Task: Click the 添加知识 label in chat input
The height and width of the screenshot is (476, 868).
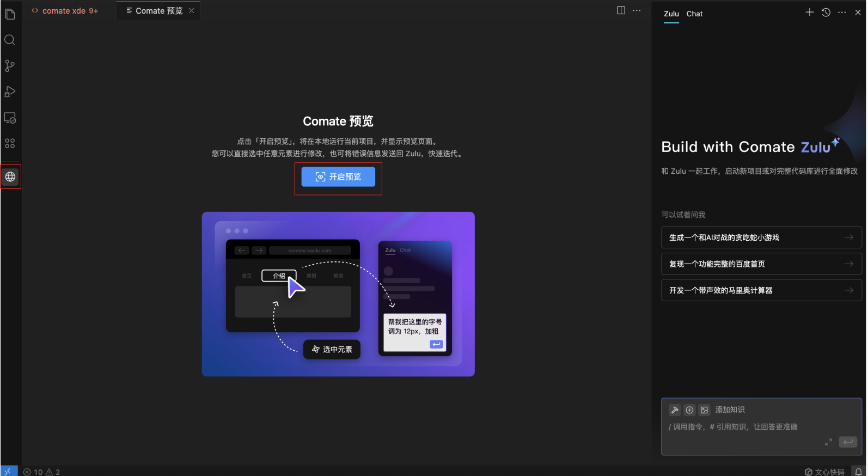Action: pyautogui.click(x=730, y=410)
